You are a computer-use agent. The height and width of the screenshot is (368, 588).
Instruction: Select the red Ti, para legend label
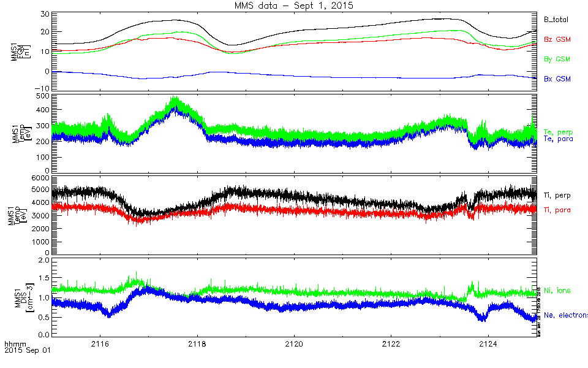556,210
